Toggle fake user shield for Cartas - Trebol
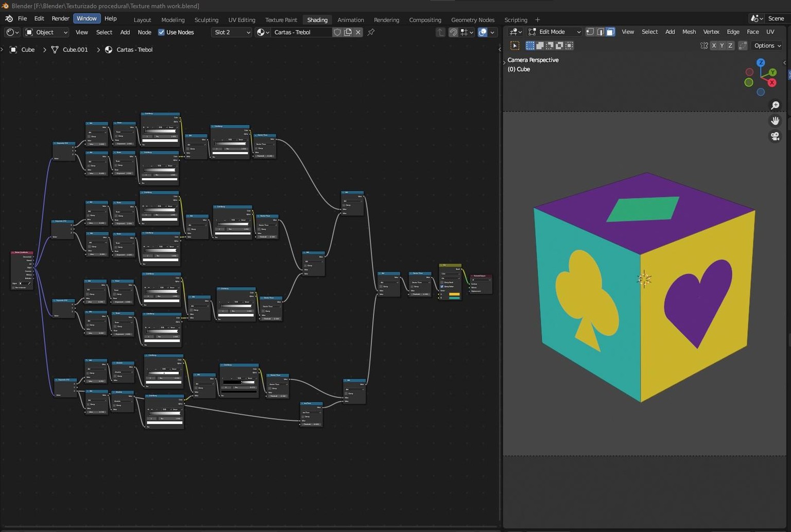 (337, 32)
